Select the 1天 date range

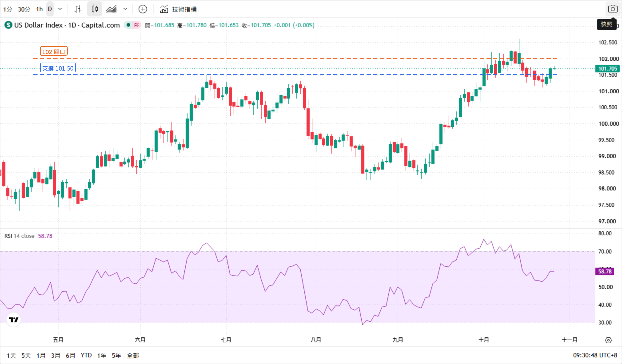pyautogui.click(x=11, y=355)
